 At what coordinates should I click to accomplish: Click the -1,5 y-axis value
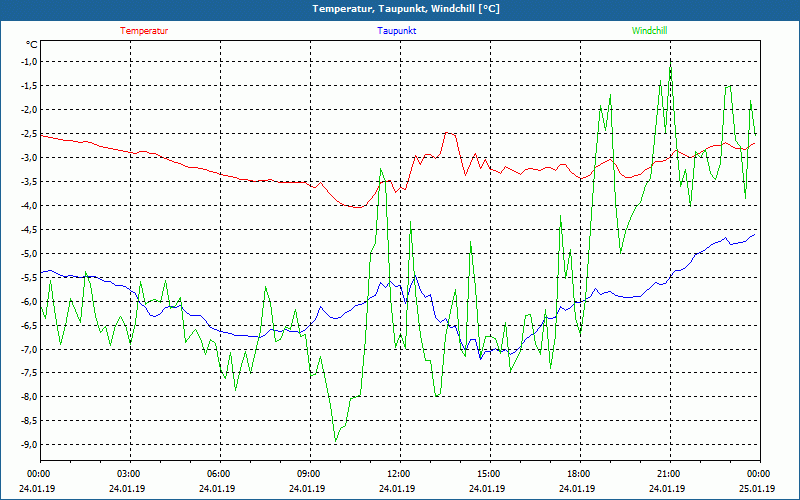click(28, 86)
